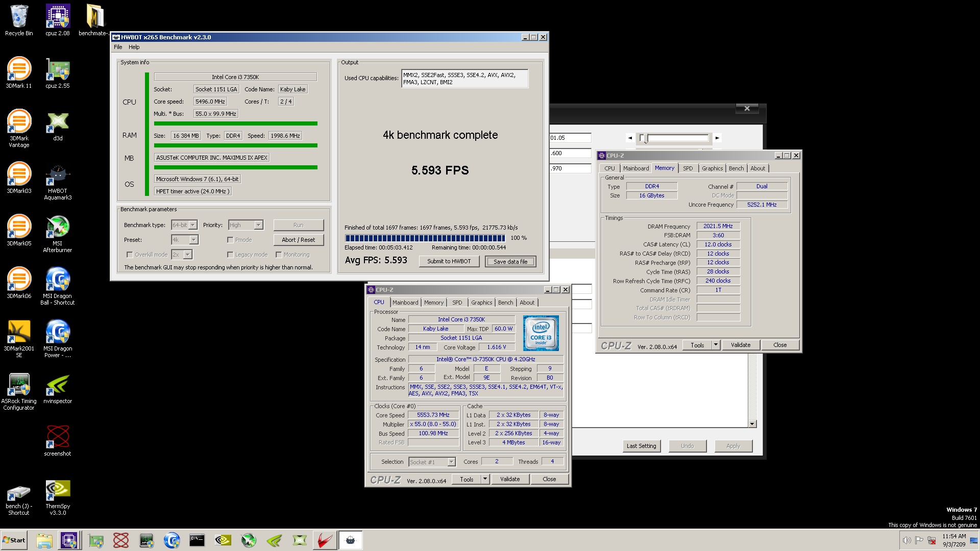
Task: Open Bench tab in CPU-Z Memory window
Action: (x=736, y=168)
